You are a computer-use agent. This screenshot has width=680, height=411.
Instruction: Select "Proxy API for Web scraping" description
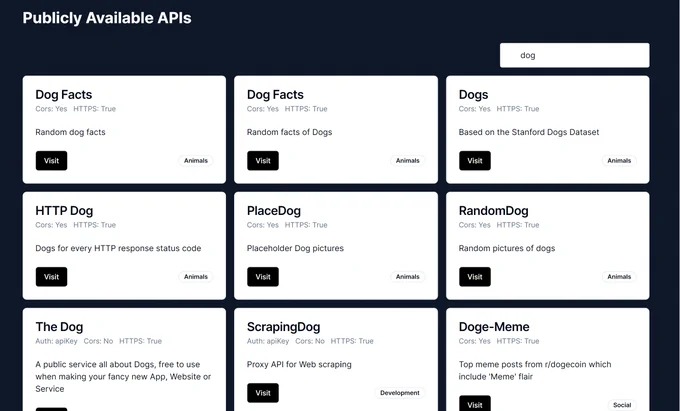(x=299, y=365)
